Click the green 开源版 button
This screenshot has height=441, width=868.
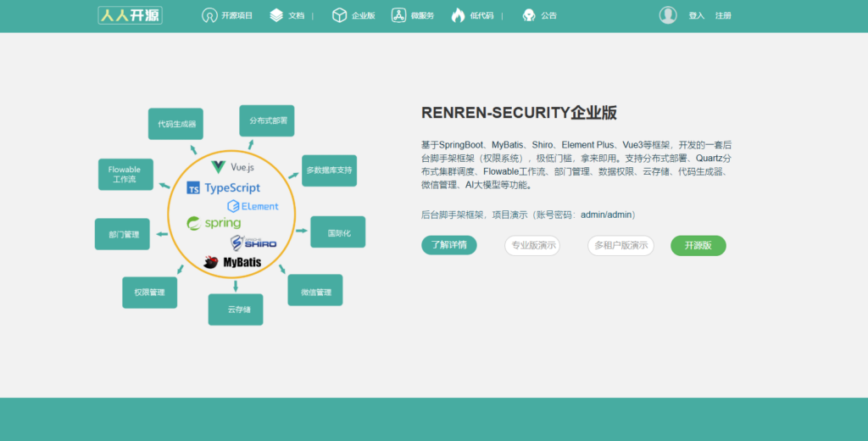pos(698,246)
